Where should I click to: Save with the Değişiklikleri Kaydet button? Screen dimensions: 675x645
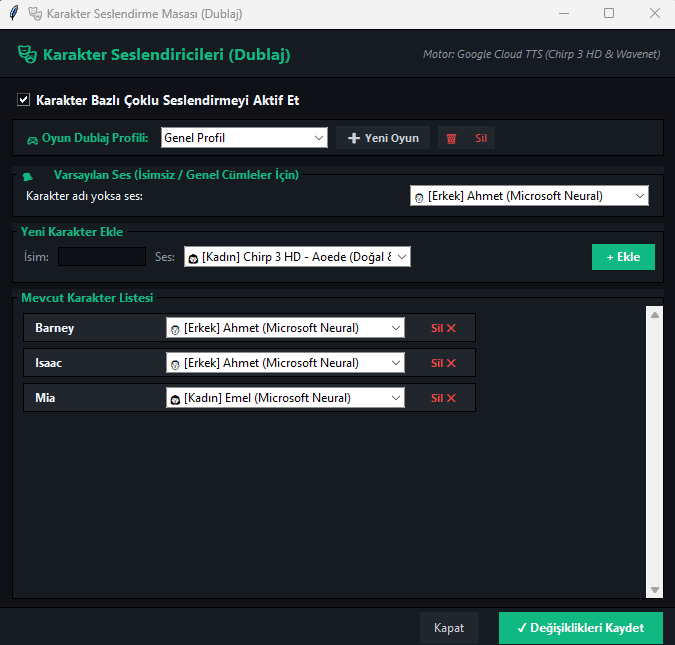tap(581, 628)
